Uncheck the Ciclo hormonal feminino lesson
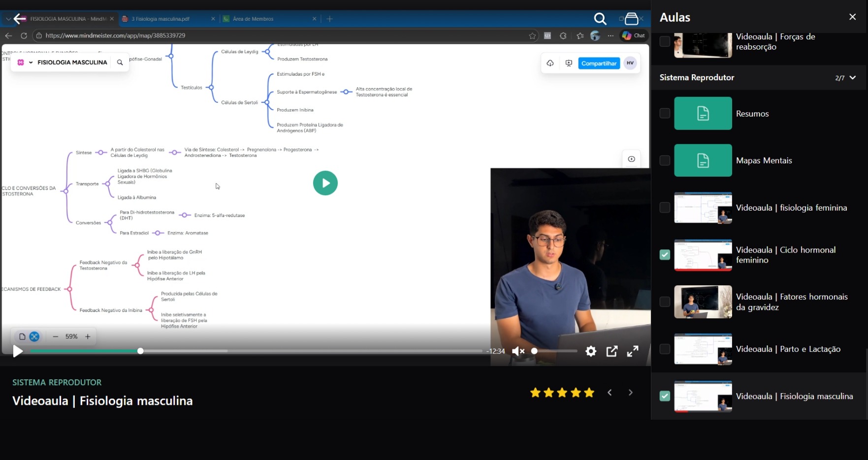 [665, 255]
